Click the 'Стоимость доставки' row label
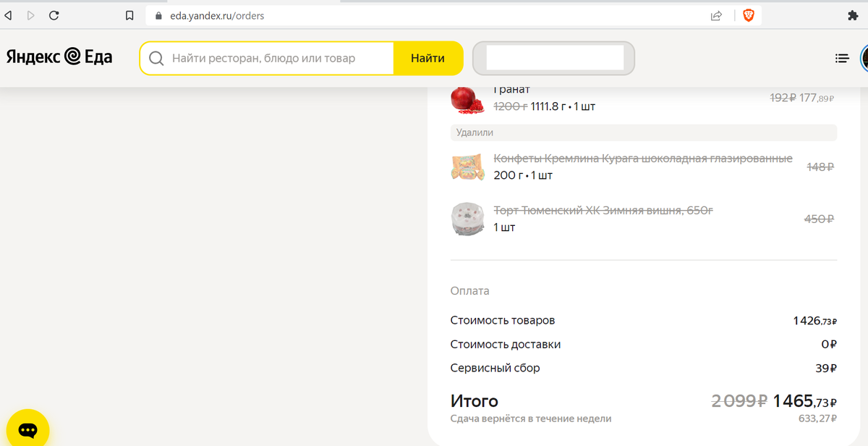The image size is (868, 446). tap(506, 345)
